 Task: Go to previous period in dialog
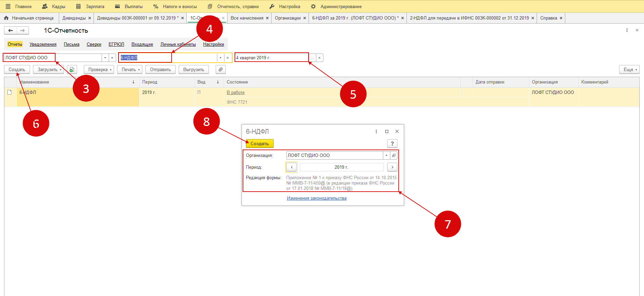(x=292, y=167)
